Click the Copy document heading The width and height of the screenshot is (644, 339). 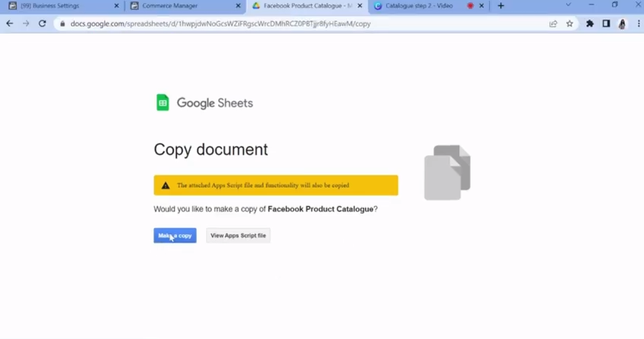[x=211, y=150]
